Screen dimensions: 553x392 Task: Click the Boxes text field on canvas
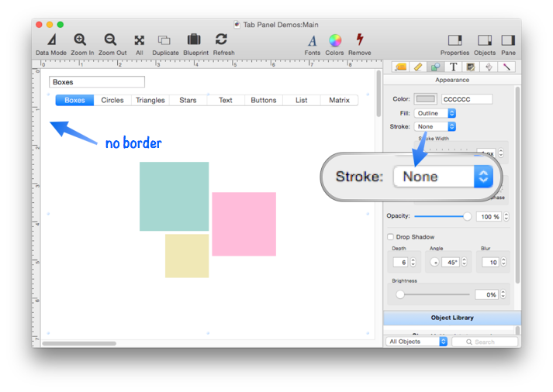tap(97, 82)
